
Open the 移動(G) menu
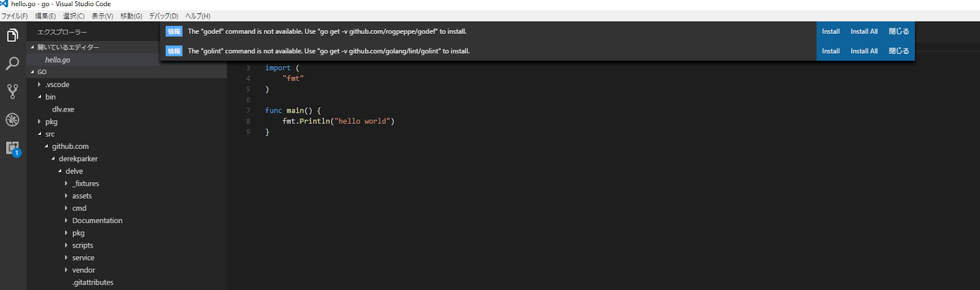tap(131, 16)
